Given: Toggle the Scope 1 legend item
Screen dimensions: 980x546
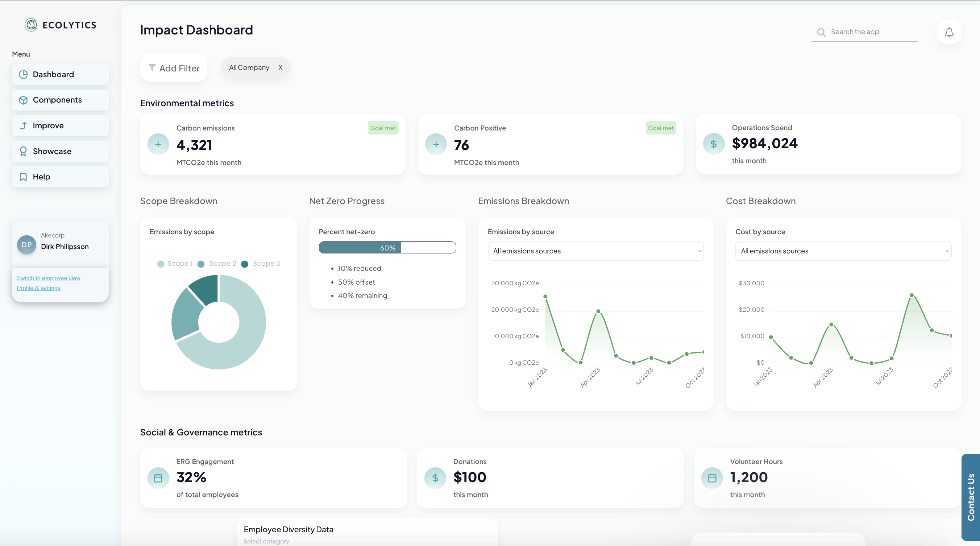Looking at the screenshot, I should (175, 263).
